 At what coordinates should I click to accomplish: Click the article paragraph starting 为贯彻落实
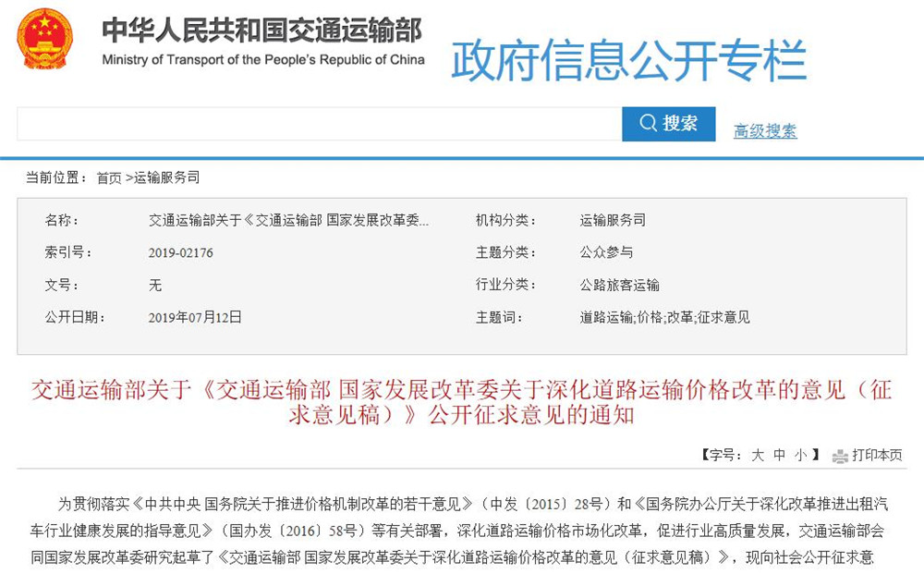coord(459,531)
